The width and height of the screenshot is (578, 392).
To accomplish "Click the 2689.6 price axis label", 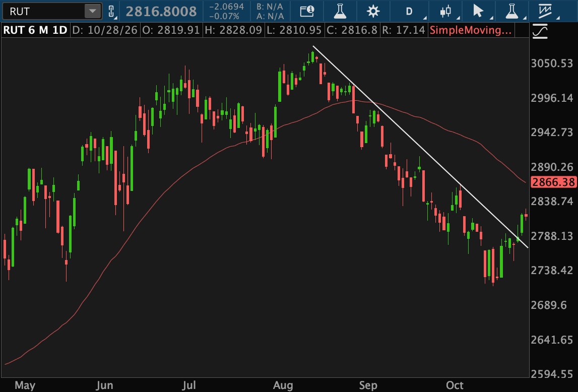I will click(548, 305).
